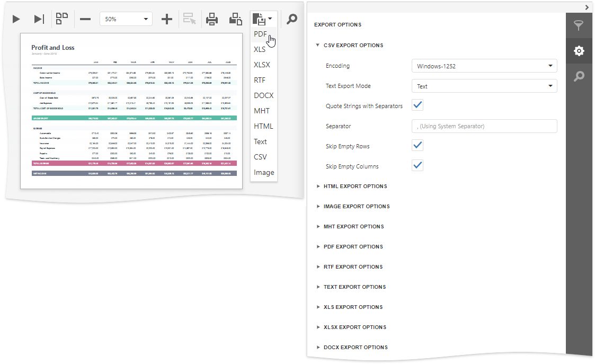Image resolution: width=595 pixels, height=364 pixels.
Task: Open the Encoding Windows-1252 dropdown
Action: pos(484,66)
